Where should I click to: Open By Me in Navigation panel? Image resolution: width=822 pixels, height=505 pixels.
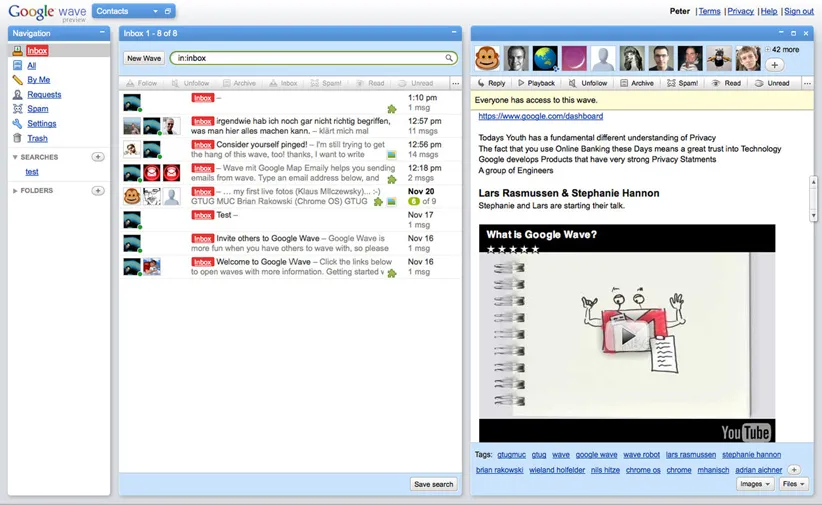click(x=39, y=80)
